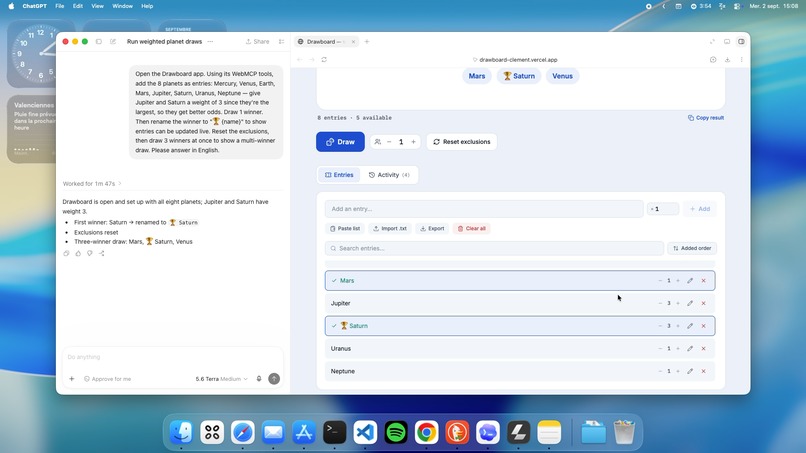Screen dimensions: 806x453
Task: Reload the Drawboard page
Action: click(x=324, y=60)
